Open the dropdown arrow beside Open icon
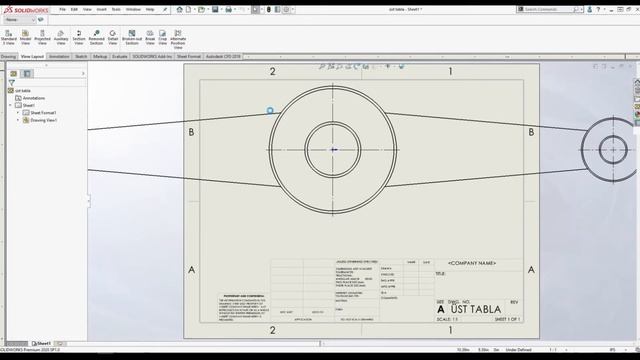Screen dimensions: 640x360 tap(207, 9)
